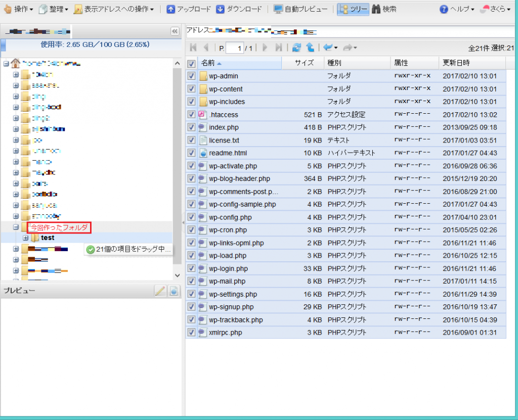Click the ダウンロード download button
The width and height of the screenshot is (518, 420).
(239, 9)
